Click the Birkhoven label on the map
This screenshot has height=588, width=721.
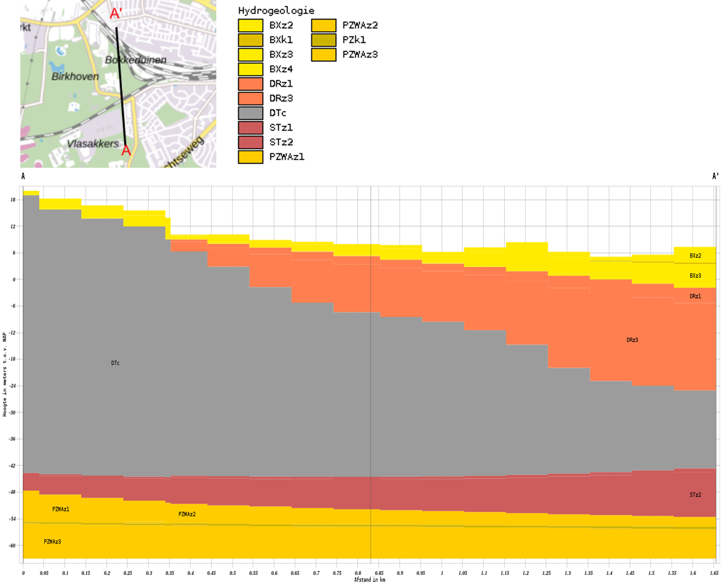[x=75, y=77]
